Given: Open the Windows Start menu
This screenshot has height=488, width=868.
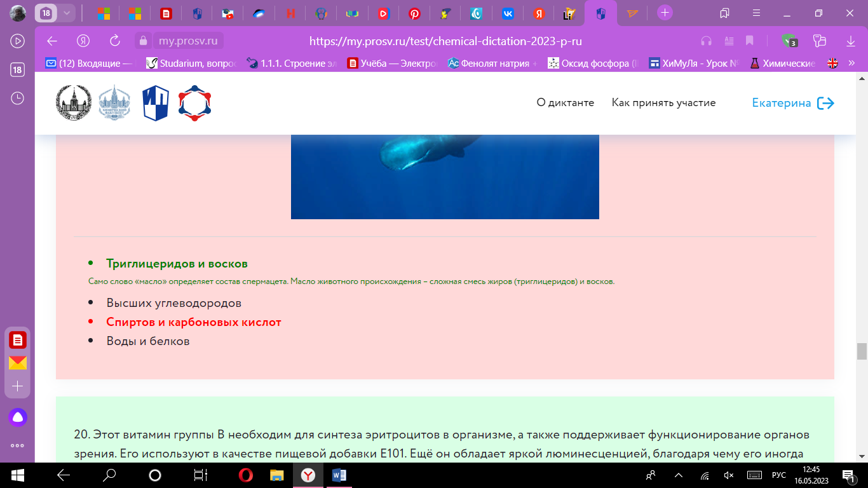Looking at the screenshot, I should [x=17, y=475].
